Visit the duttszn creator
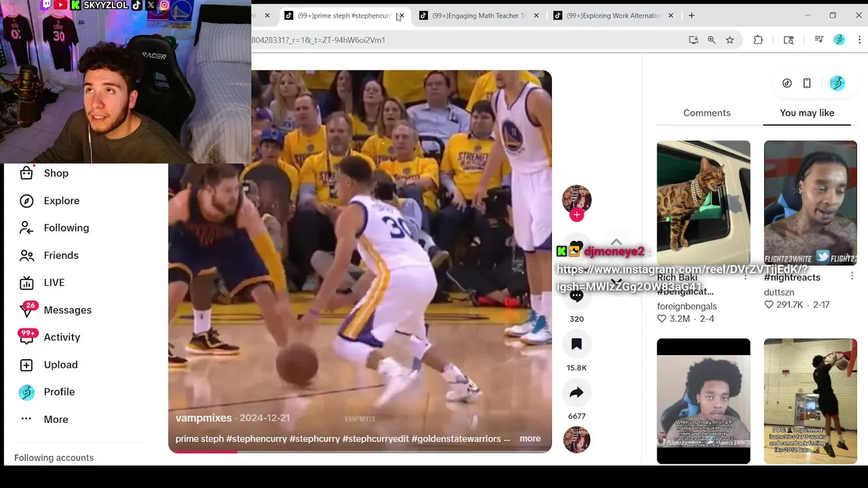The width and height of the screenshot is (868, 488). tap(779, 292)
